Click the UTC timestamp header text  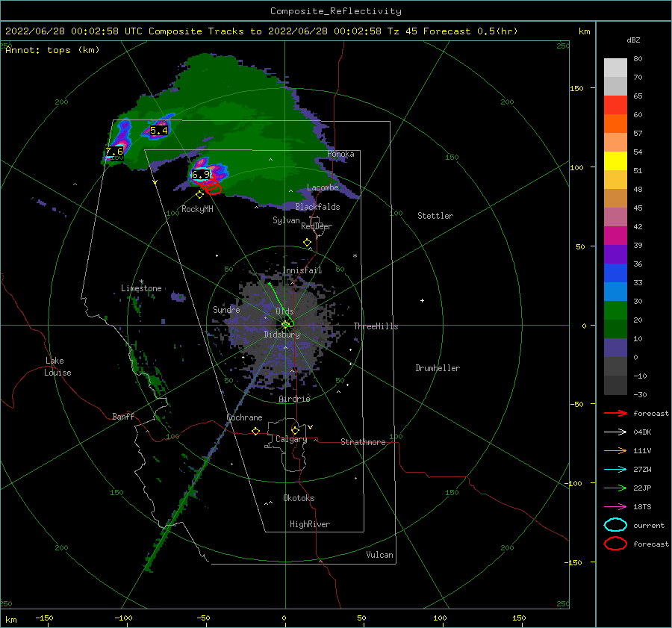coord(261,31)
